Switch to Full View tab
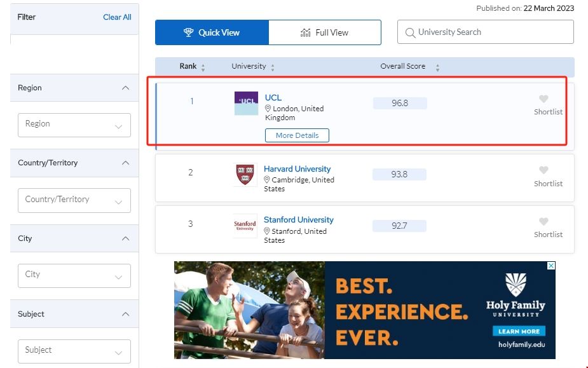 click(325, 32)
